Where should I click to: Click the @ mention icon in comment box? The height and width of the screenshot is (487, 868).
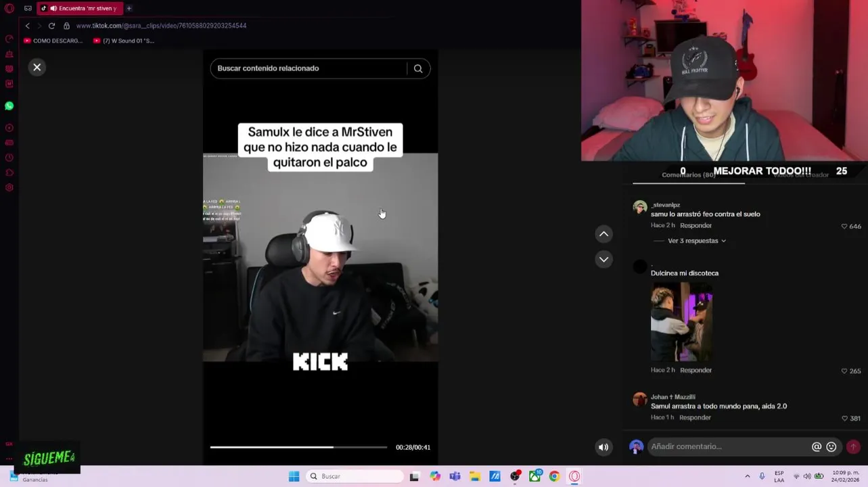[817, 446]
